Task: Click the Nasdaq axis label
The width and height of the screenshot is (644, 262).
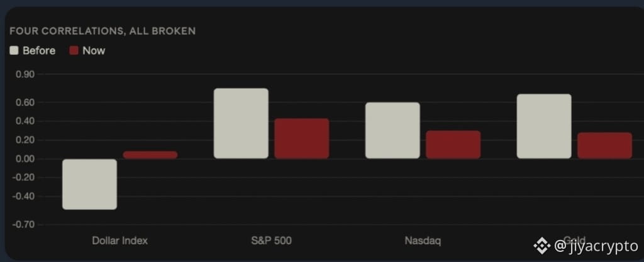Action: point(423,241)
